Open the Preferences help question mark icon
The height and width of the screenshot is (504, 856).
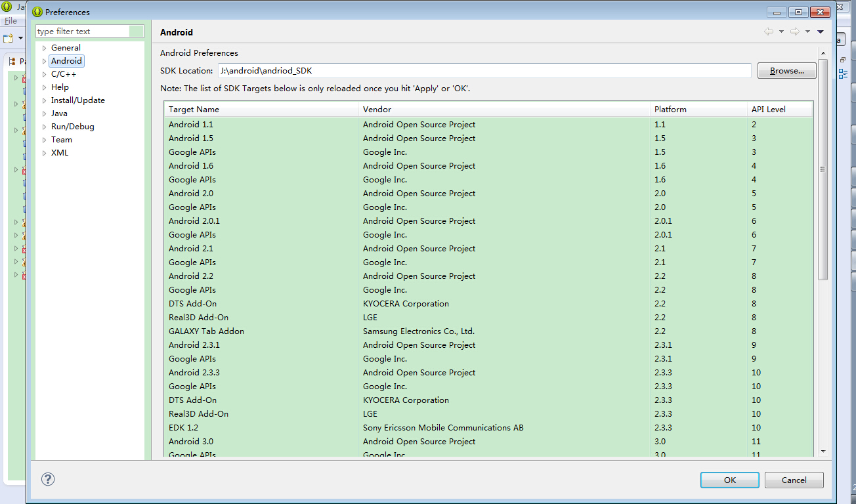[48, 479]
